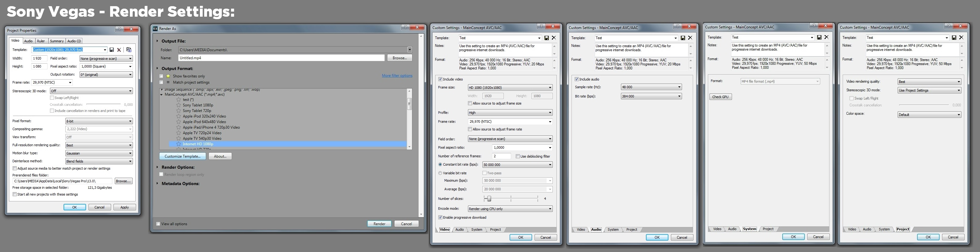This screenshot has width=980, height=252.
Task: Click the output file Name field
Action: point(281,58)
